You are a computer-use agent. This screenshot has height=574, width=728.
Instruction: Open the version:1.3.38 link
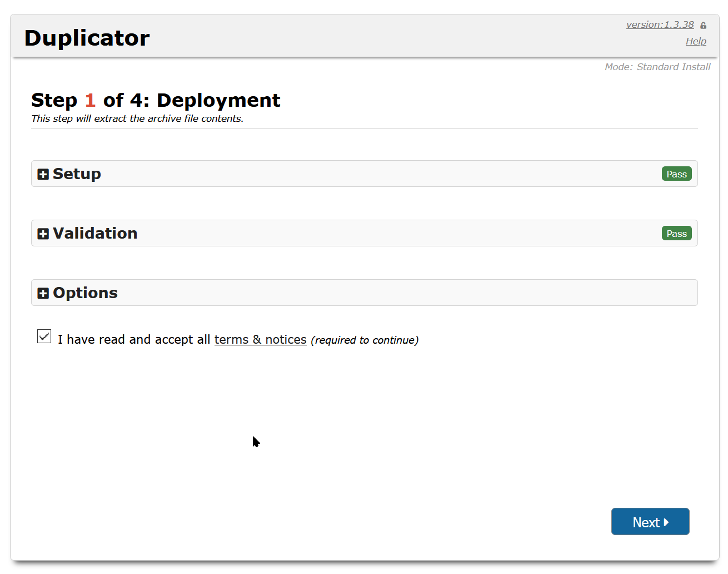click(x=660, y=24)
